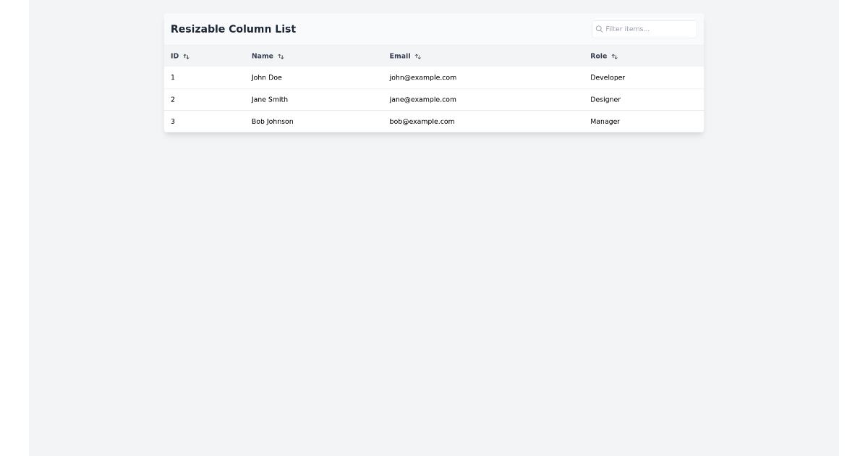Click the email jane@example.com
This screenshot has width=868, height=456.
tap(422, 99)
